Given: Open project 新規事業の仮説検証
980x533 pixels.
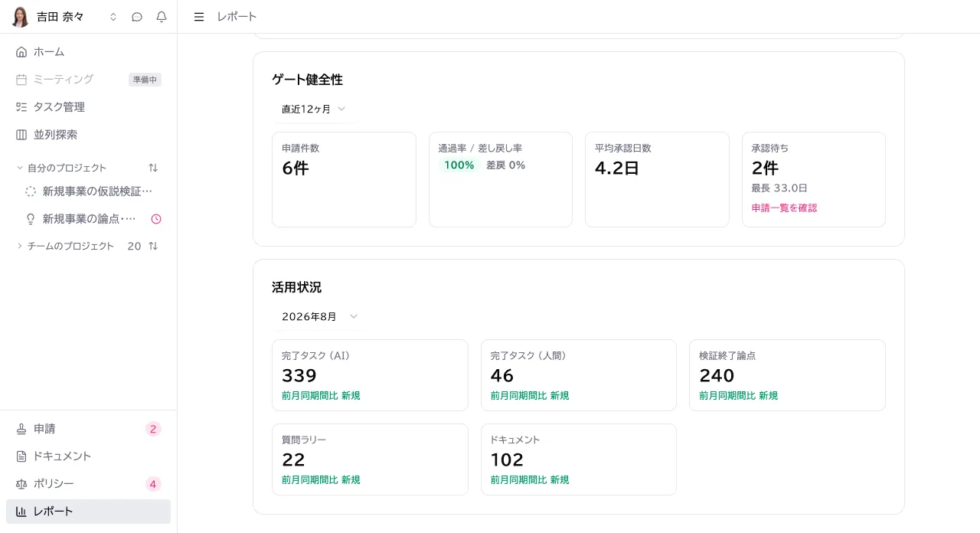Looking at the screenshot, I should [x=97, y=191].
